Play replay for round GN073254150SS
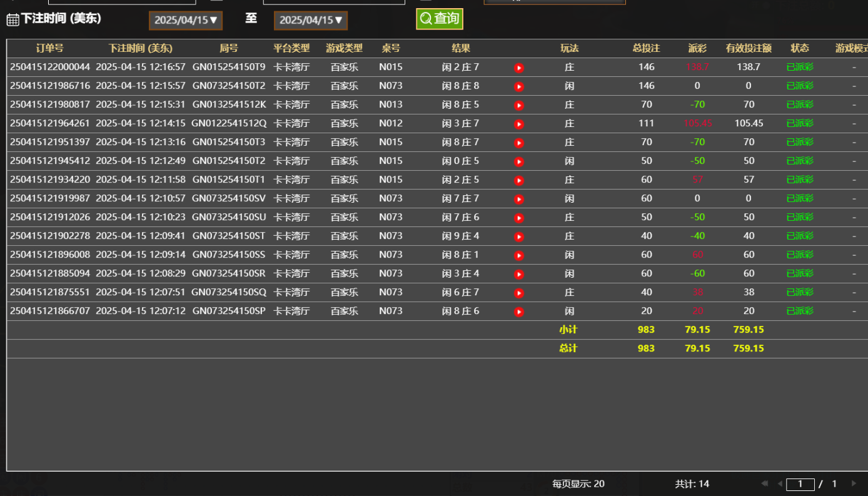The image size is (868, 496). (x=518, y=255)
